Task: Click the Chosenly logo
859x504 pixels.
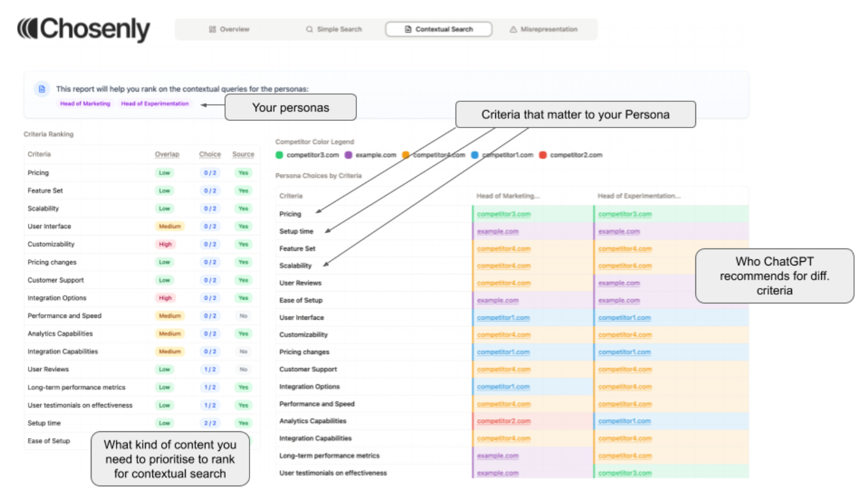Action: click(84, 30)
